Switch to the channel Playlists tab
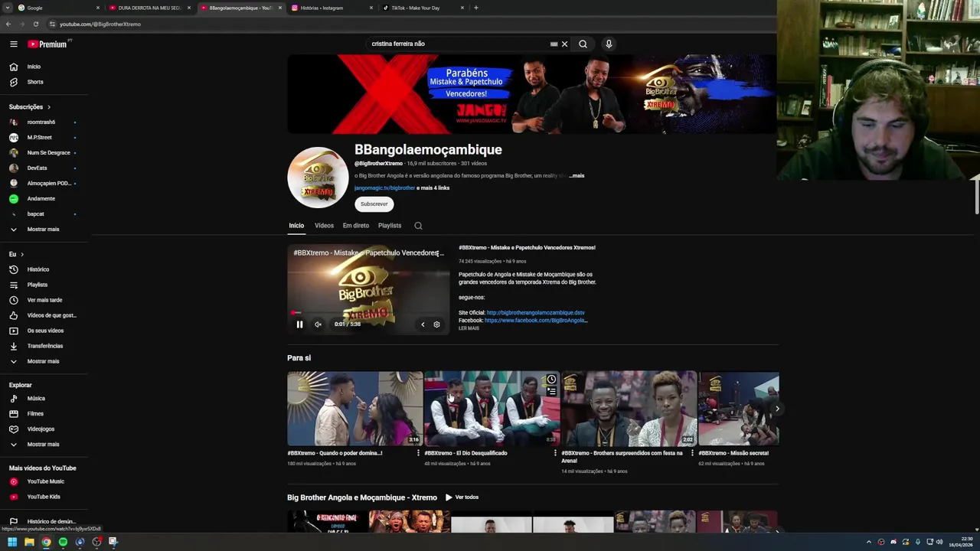Image resolution: width=980 pixels, height=551 pixels. click(x=390, y=226)
